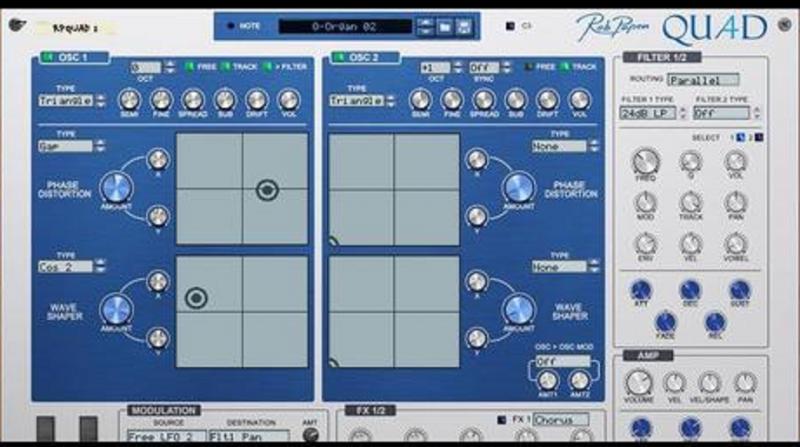This screenshot has width=800, height=447.
Task: Click the OSC 1 SPREAD knob
Action: pyautogui.click(x=193, y=100)
